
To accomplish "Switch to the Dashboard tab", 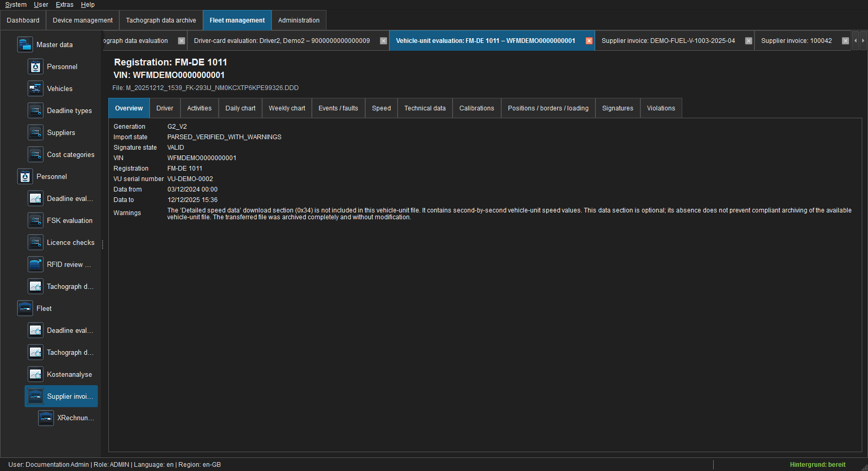I will [23, 20].
